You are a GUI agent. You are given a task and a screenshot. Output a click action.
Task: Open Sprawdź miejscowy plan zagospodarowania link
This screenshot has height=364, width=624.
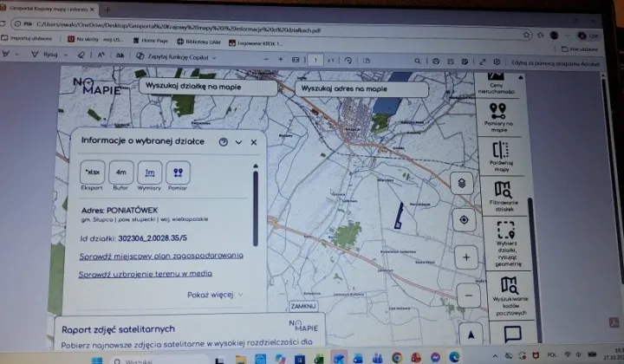coord(161,256)
